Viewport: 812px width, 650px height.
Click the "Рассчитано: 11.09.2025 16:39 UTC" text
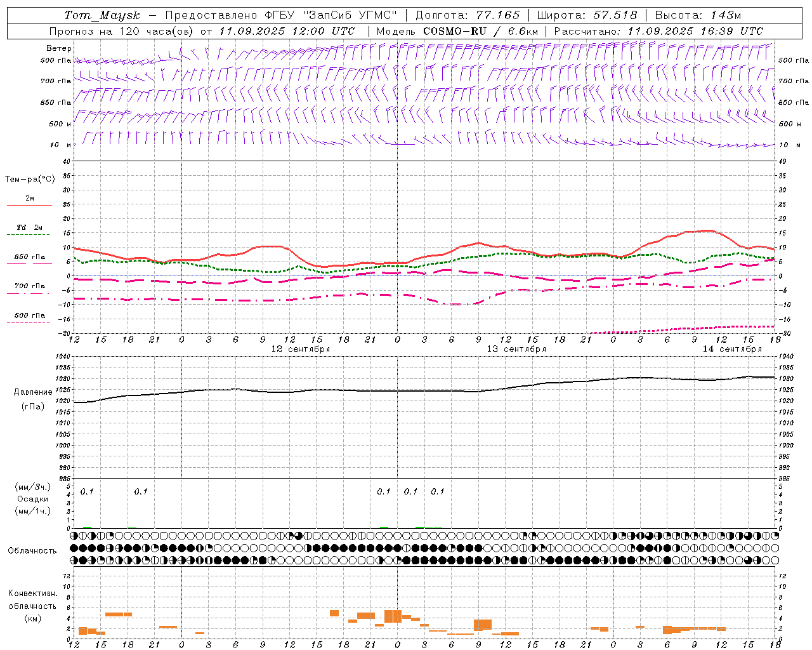click(x=658, y=31)
